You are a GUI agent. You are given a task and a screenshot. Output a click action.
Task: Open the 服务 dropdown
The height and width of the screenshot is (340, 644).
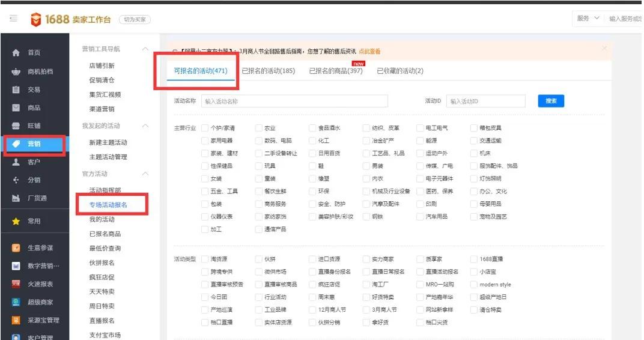pyautogui.click(x=588, y=19)
